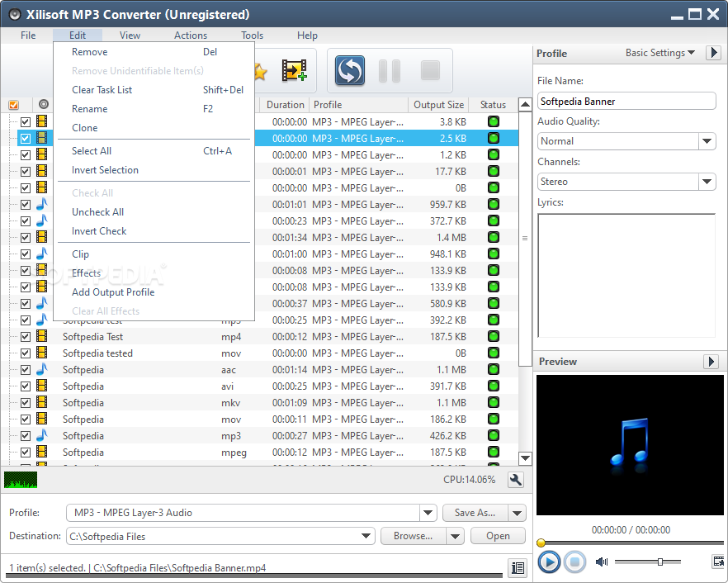
Task: Uncheck the Softpedia Test mp4 checkbox
Action: click(26, 337)
